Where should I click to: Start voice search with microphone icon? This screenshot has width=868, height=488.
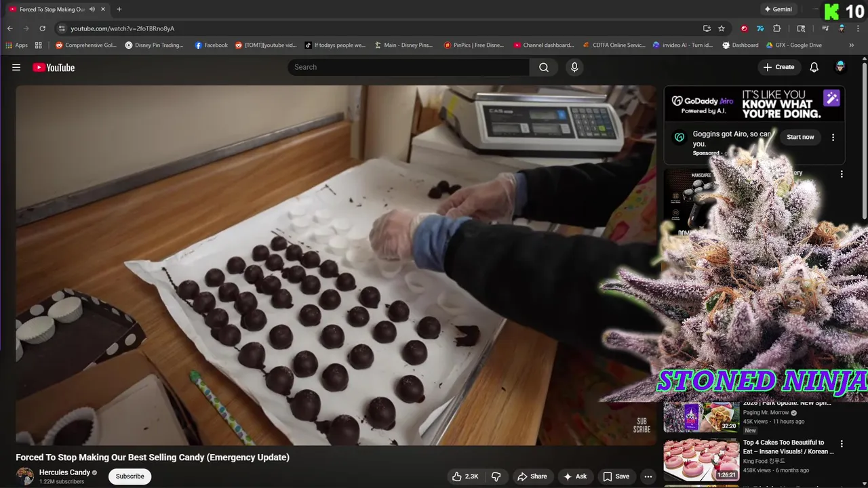[574, 67]
